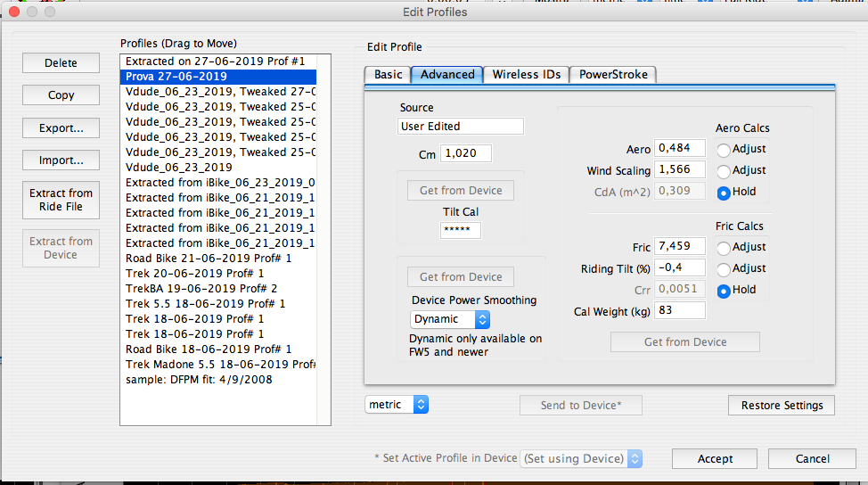Switch to the Wireless IDs tab
The height and width of the screenshot is (485, 868).
526,75
